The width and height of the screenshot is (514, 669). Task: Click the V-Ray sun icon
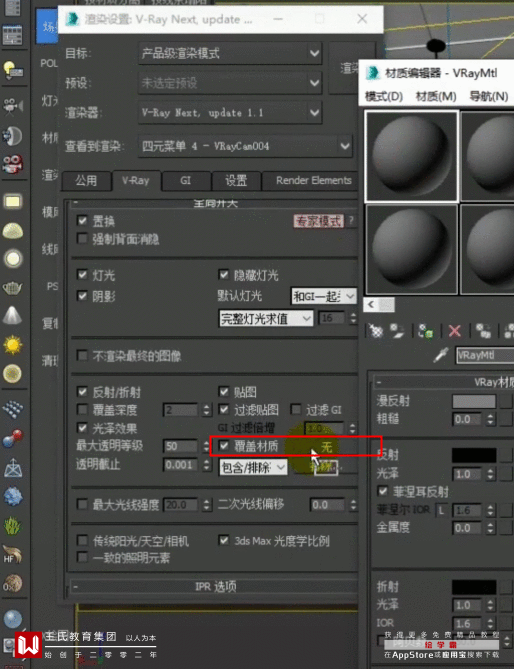click(x=12, y=345)
